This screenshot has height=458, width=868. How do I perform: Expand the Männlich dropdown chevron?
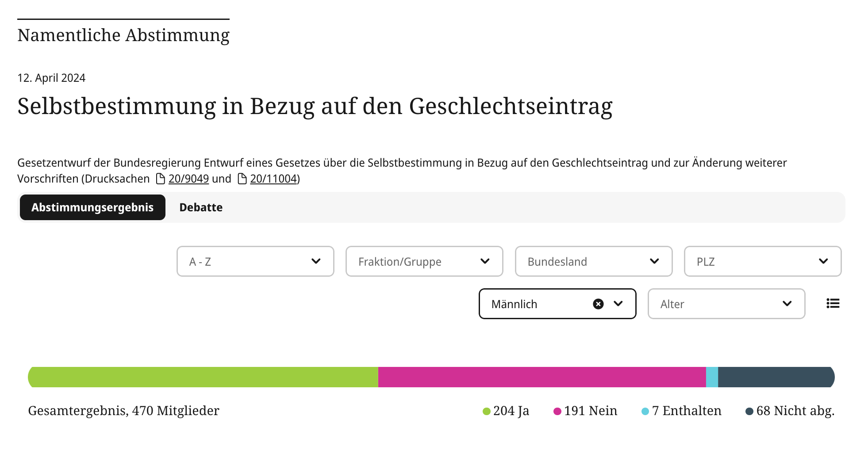tap(618, 304)
